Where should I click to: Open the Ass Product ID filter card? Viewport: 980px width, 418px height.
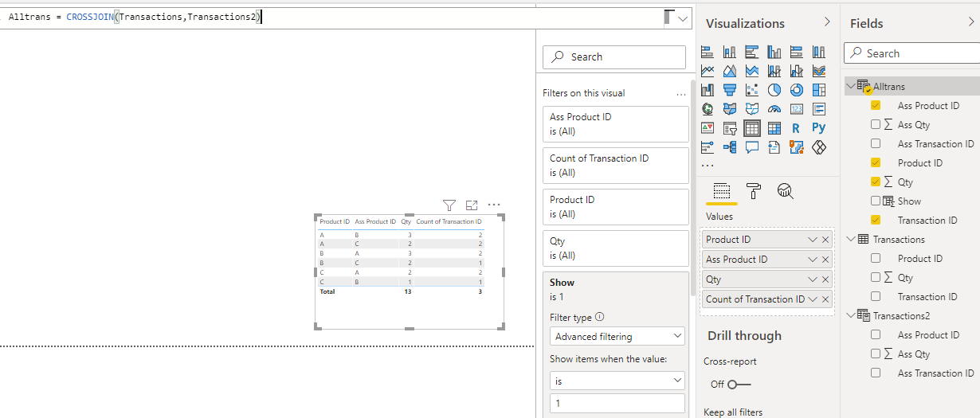616,123
